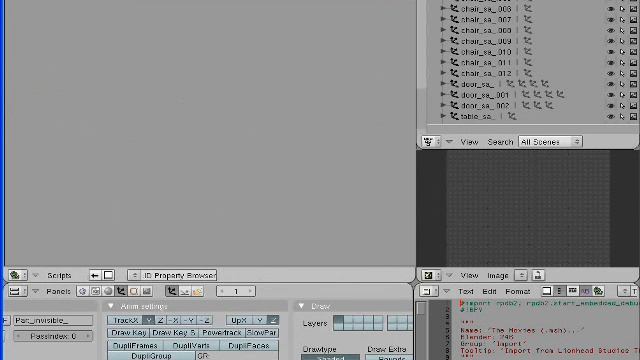640x360 pixels.
Task: Select Object context icon in Panels
Action: [x=121, y=291]
